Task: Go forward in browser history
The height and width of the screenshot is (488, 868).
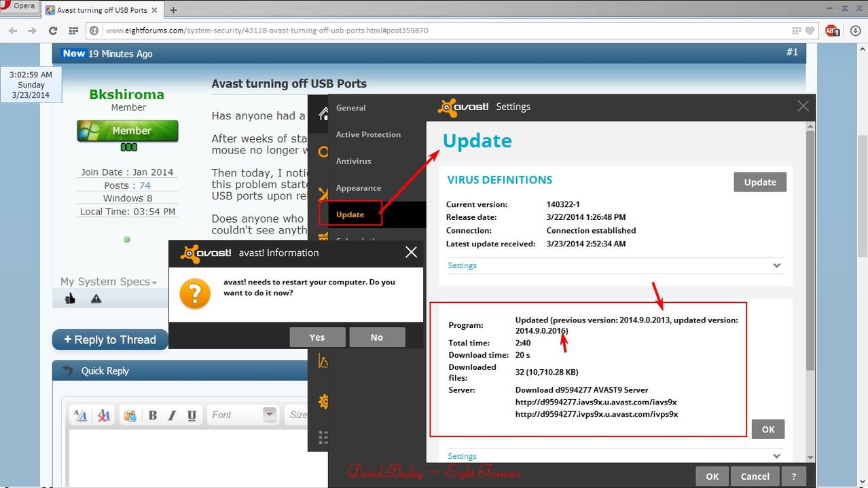Action: [32, 31]
